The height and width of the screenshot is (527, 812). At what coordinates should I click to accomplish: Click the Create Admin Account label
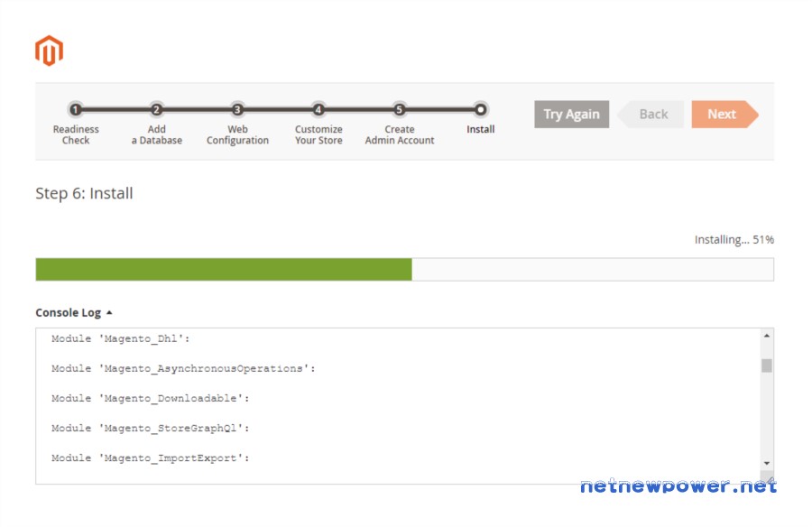(x=400, y=134)
